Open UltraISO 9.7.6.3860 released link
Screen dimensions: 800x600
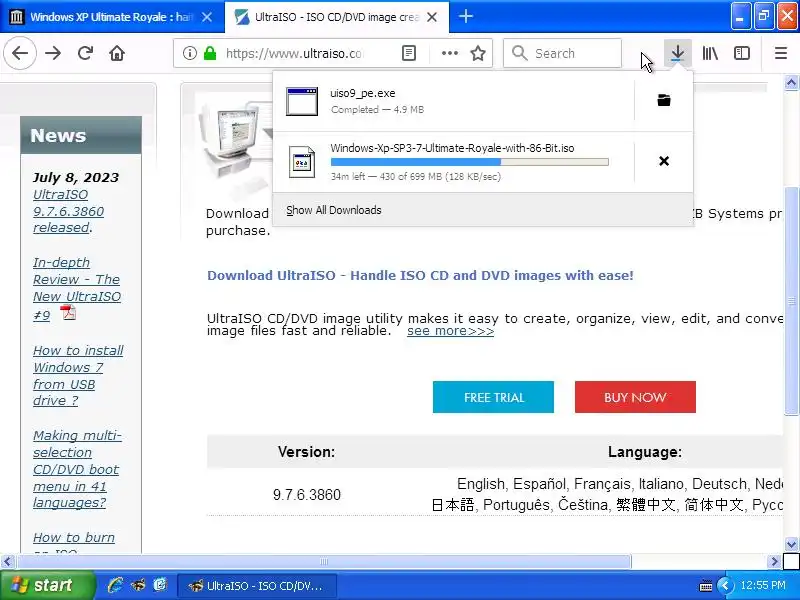point(68,211)
